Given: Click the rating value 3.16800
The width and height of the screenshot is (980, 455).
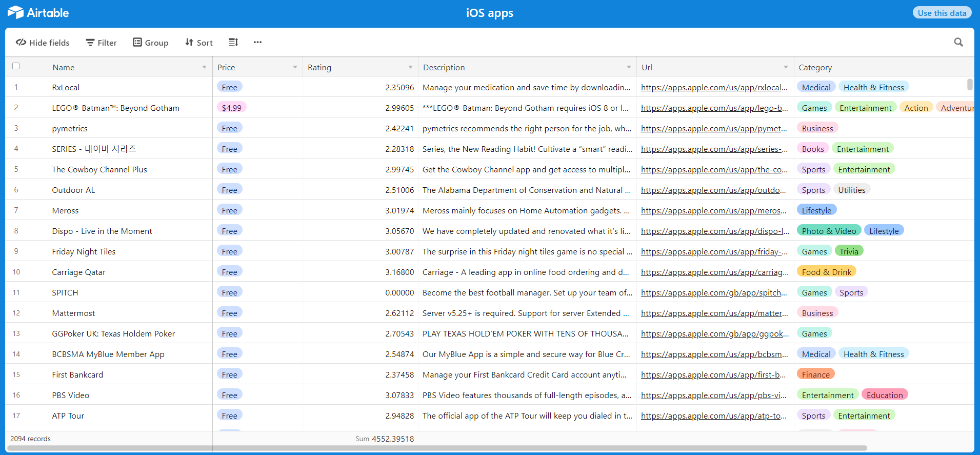Looking at the screenshot, I should (x=399, y=272).
